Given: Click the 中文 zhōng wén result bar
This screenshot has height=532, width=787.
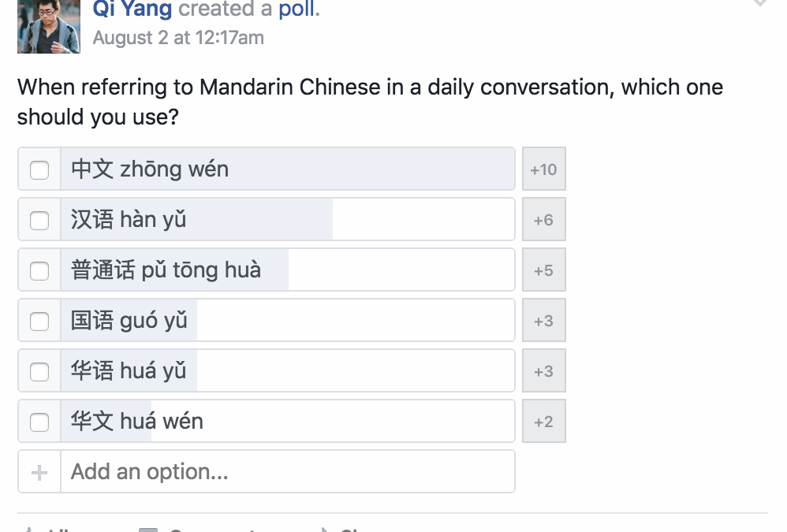Looking at the screenshot, I should 288,169.
